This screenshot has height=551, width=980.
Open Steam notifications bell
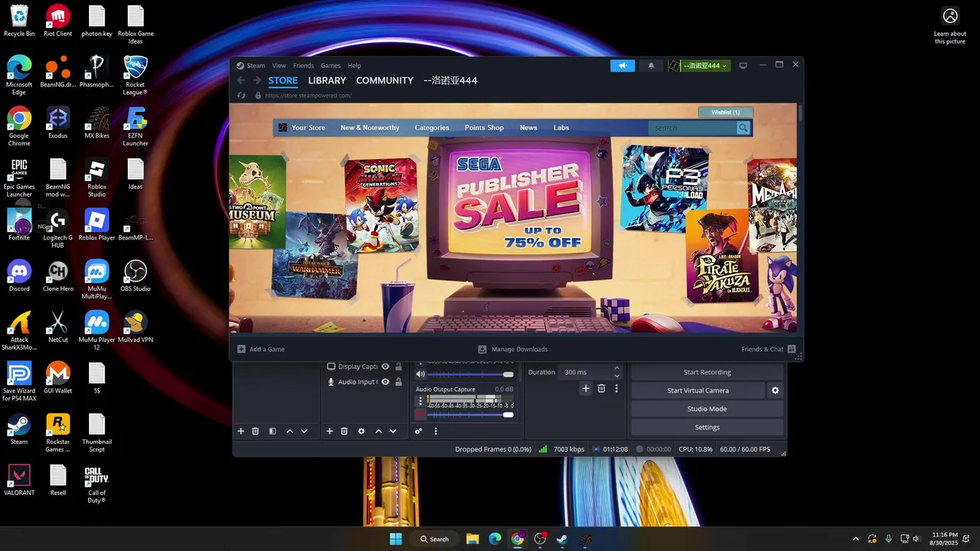point(652,66)
